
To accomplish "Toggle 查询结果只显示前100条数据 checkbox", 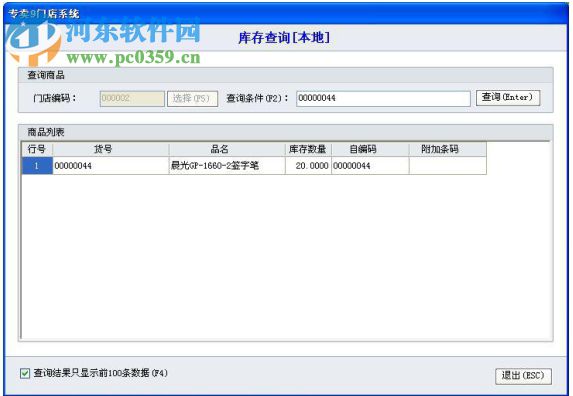I will (x=25, y=373).
